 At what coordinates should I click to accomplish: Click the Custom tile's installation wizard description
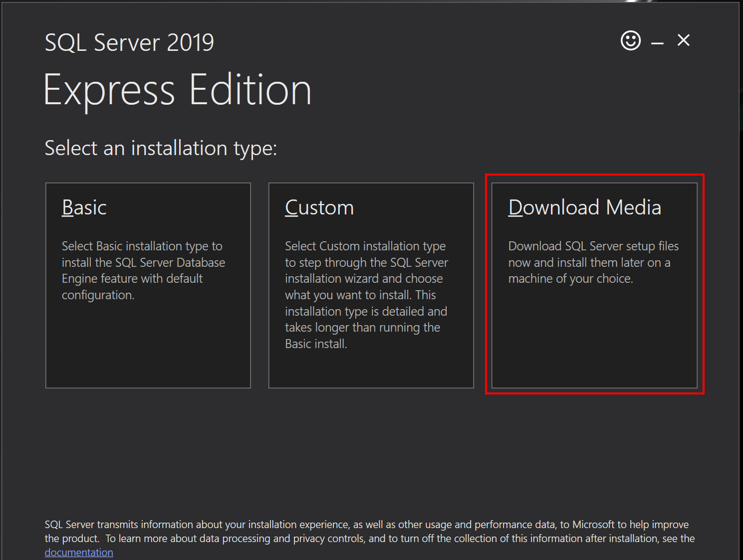pyautogui.click(x=366, y=295)
